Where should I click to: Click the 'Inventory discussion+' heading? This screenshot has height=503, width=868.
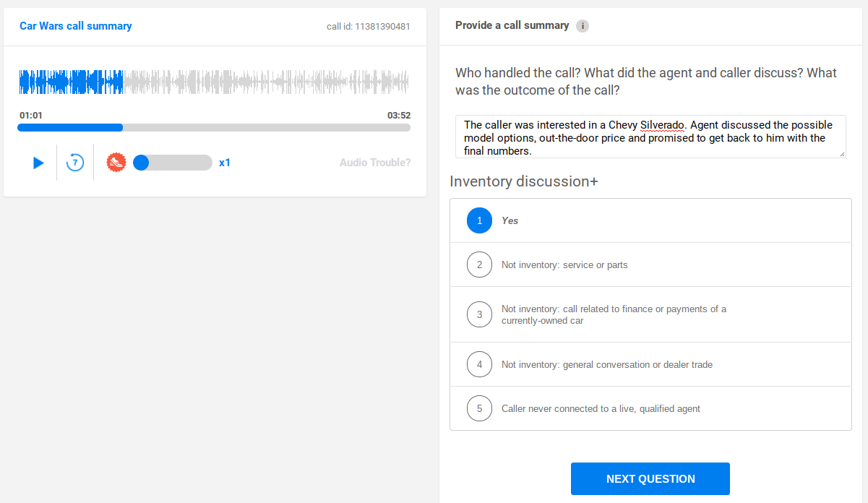[x=524, y=181]
